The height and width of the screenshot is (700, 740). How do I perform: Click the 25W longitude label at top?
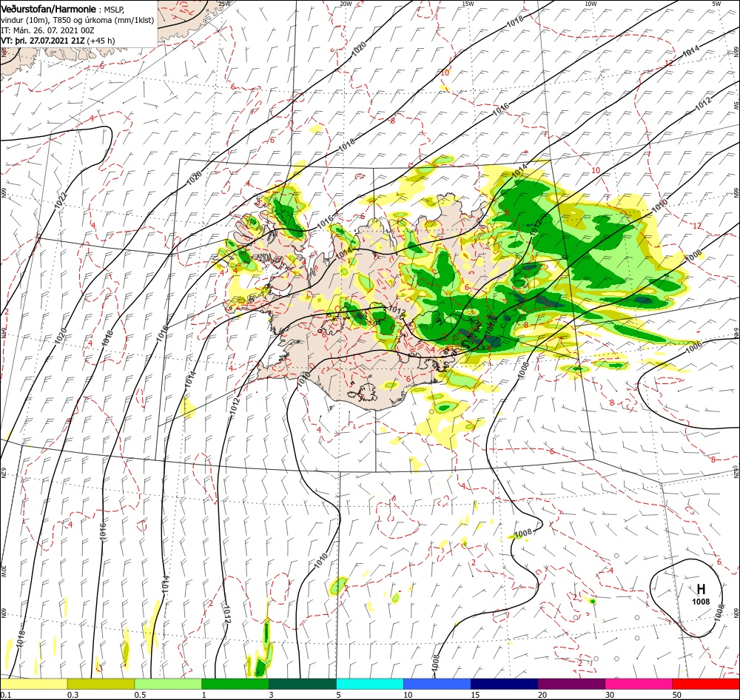click(224, 4)
